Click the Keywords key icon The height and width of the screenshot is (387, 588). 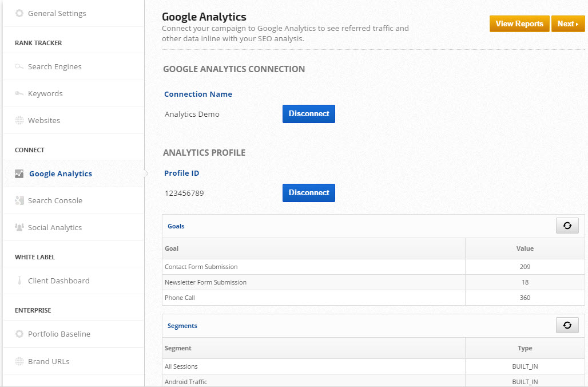(19, 94)
